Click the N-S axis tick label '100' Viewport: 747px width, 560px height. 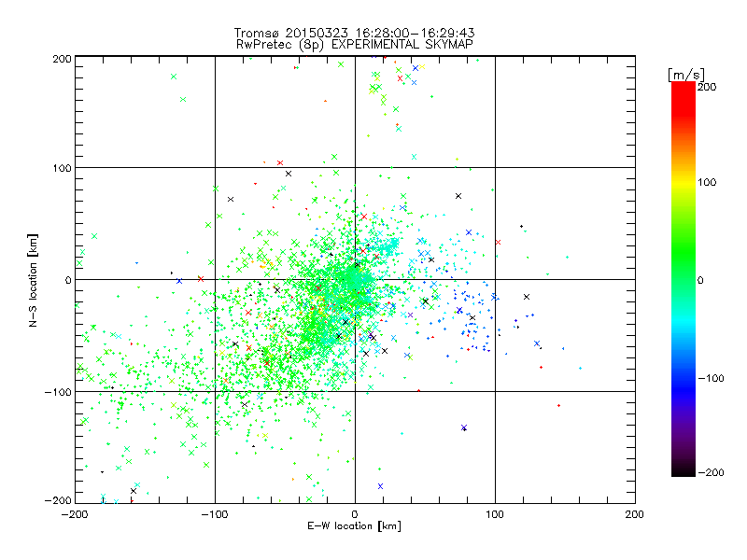pos(62,168)
